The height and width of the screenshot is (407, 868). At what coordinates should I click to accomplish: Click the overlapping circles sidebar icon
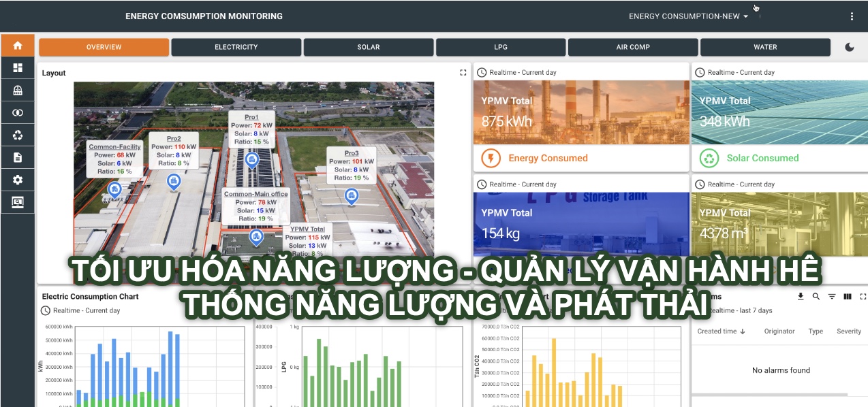18,113
